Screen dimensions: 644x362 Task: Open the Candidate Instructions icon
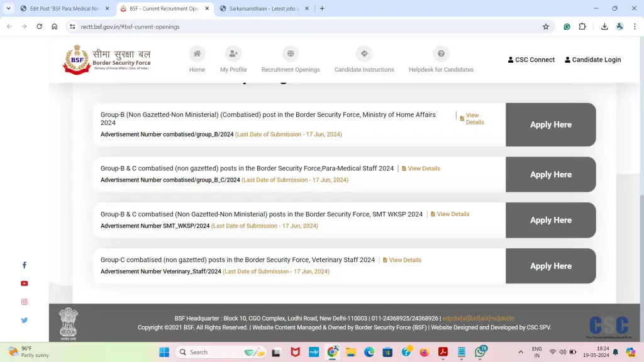click(x=364, y=54)
